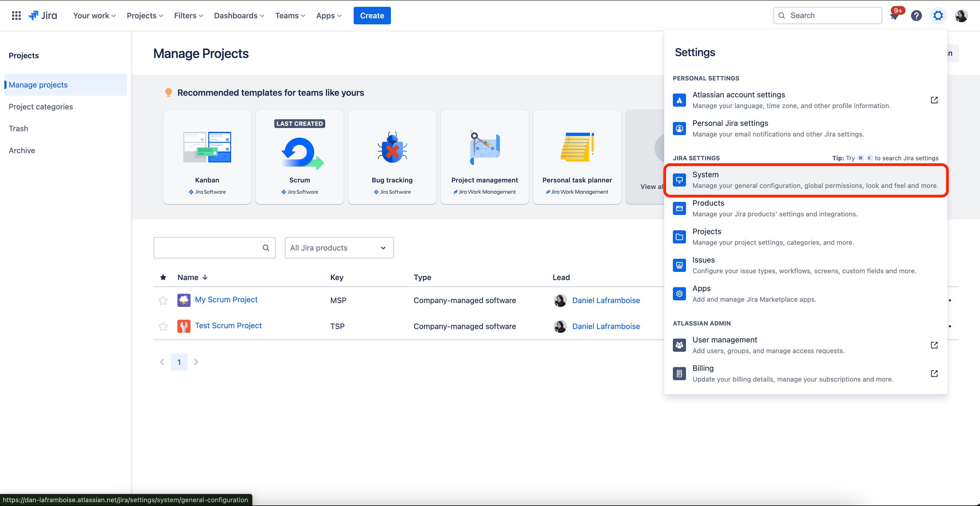Select the Project management template card

coord(485,157)
